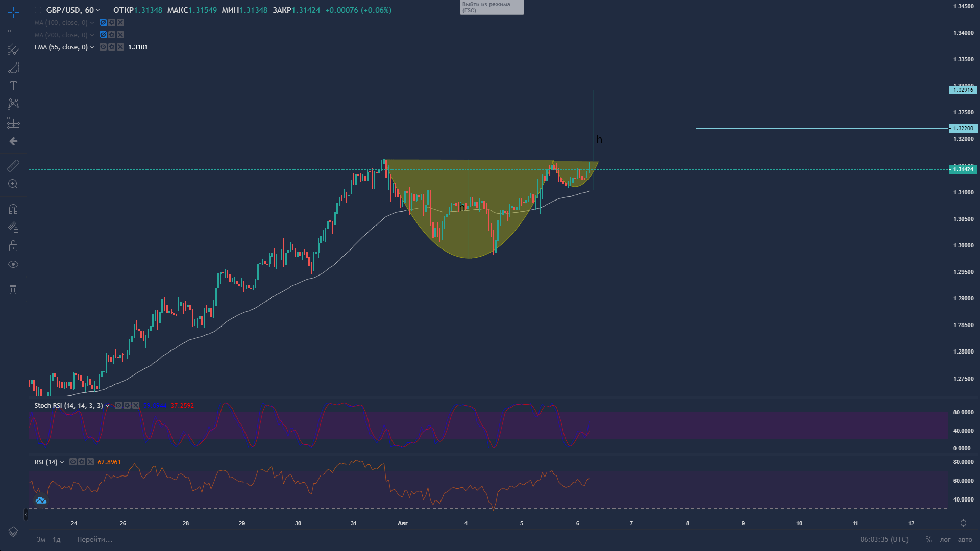This screenshot has height=551, width=980.
Task: Click the collapse arrow at bottom-left edge
Action: click(x=26, y=515)
